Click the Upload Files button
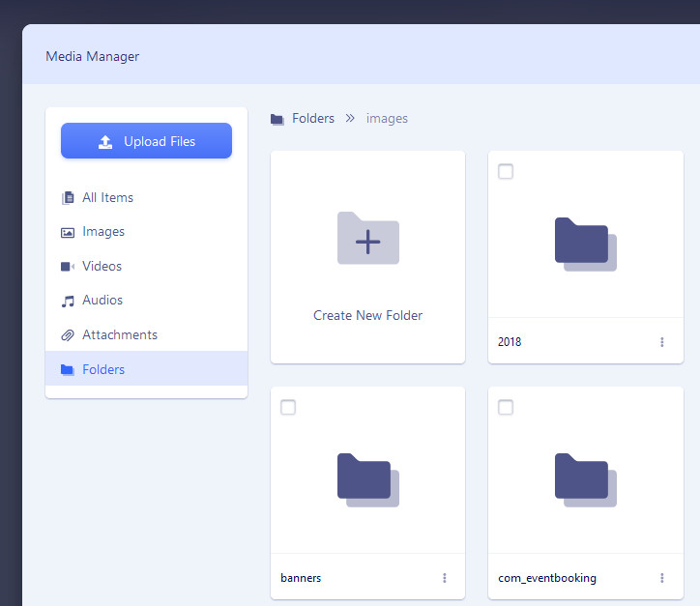This screenshot has width=700, height=606. click(x=146, y=141)
